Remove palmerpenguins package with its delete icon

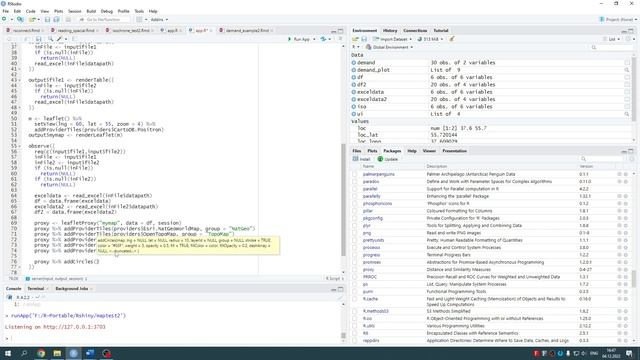pos(626,174)
